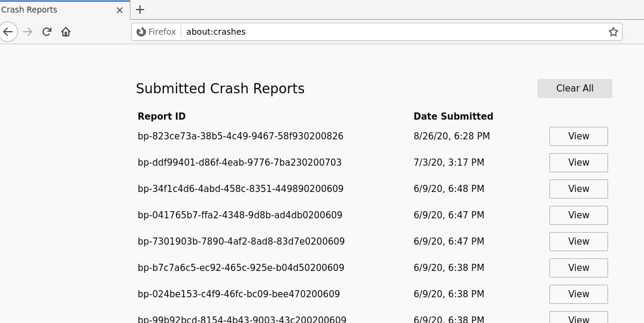Bookmark this page with star icon

[613, 32]
